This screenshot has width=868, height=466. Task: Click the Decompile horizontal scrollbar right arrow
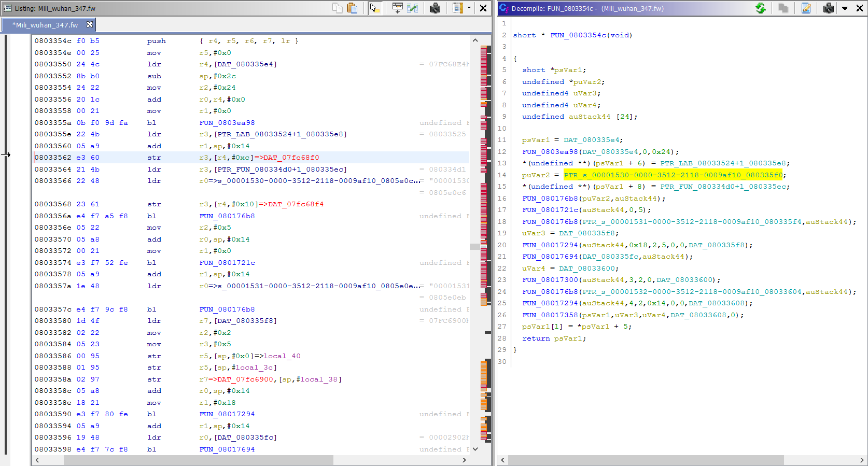click(862, 460)
